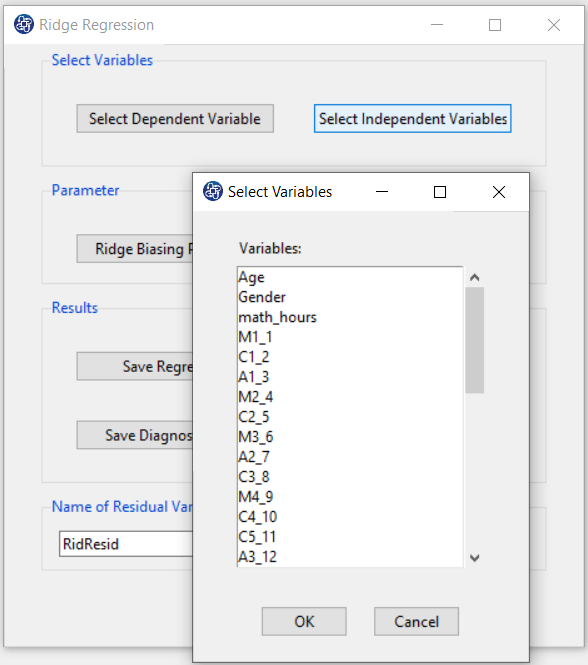Select A3_12 in the list
The height and width of the screenshot is (665, 588).
(350, 556)
